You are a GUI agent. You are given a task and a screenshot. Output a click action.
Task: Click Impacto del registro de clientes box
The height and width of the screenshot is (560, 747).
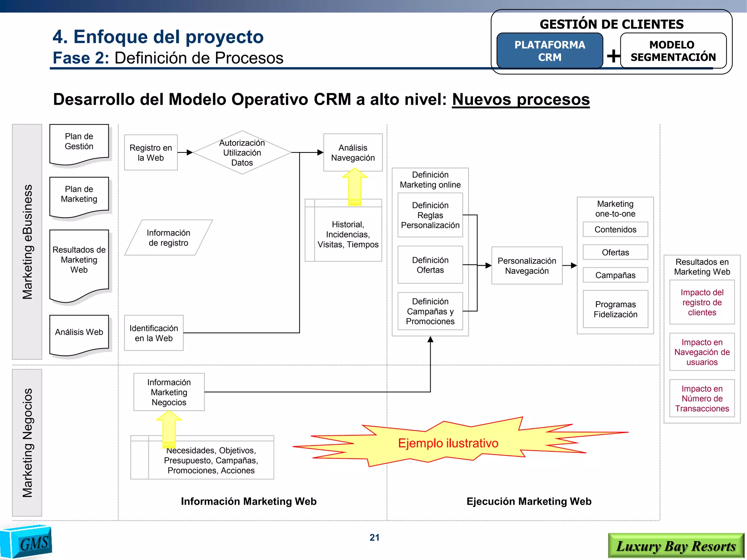pos(702,302)
